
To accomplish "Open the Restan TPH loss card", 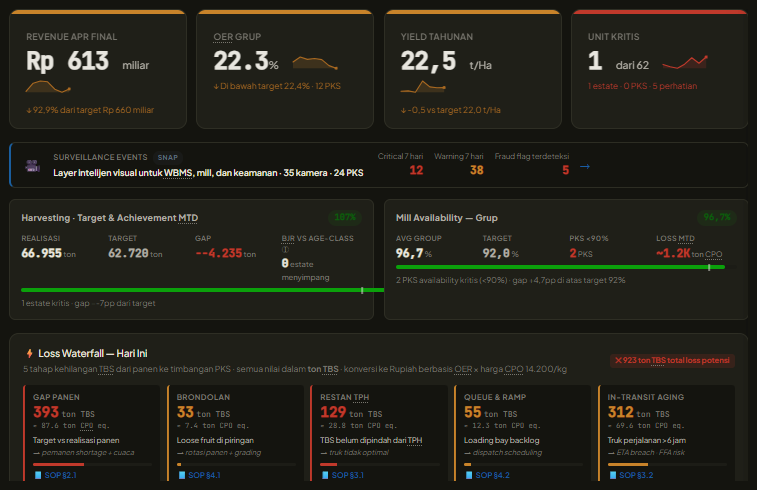I will pos(379,433).
